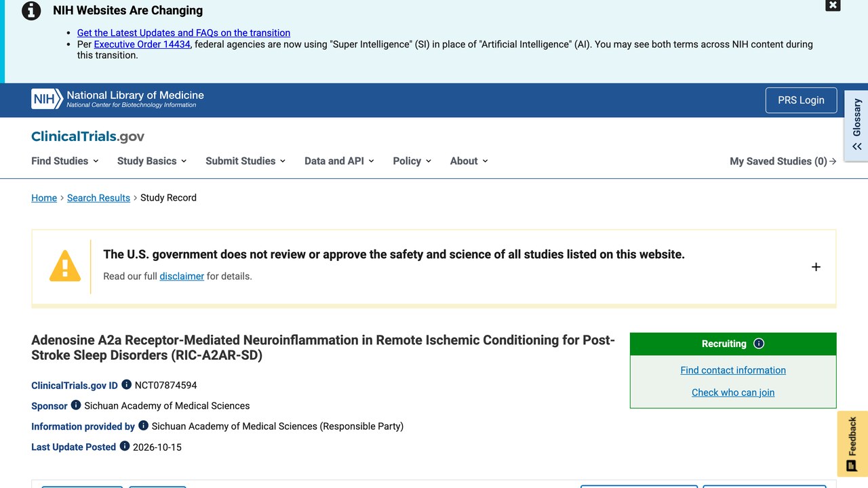Screen dimensions: 868x488
Task: Open the Policy menu
Action: [x=412, y=161]
